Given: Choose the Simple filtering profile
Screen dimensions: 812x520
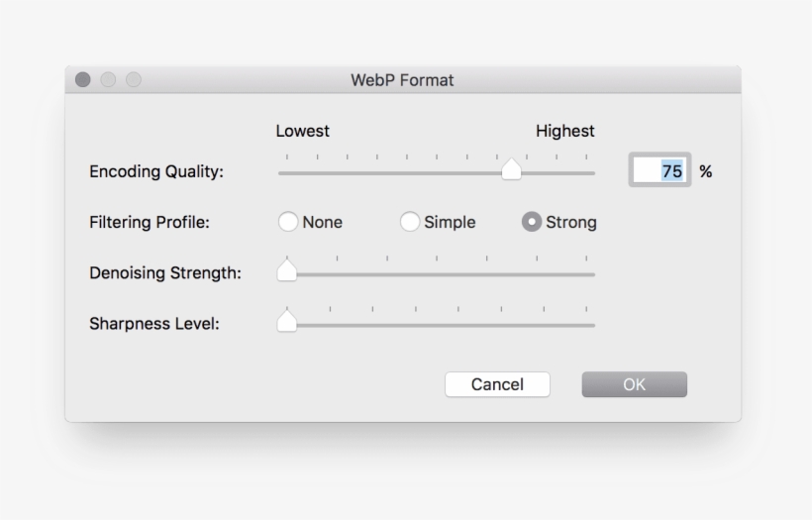Looking at the screenshot, I should (x=410, y=222).
